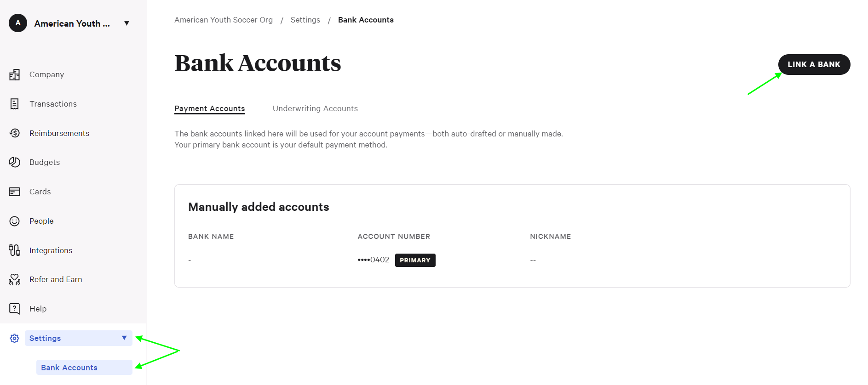Click the Company building icon

click(x=15, y=74)
